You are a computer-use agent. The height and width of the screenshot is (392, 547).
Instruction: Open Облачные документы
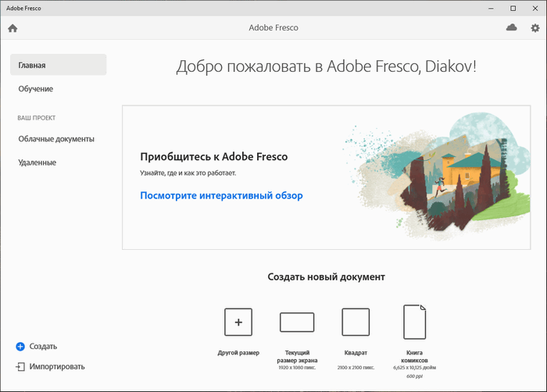[56, 139]
